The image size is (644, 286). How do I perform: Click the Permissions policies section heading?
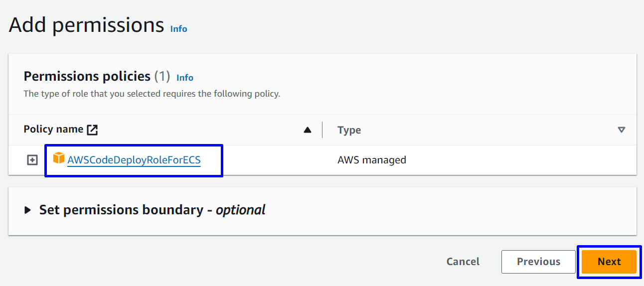pos(87,76)
